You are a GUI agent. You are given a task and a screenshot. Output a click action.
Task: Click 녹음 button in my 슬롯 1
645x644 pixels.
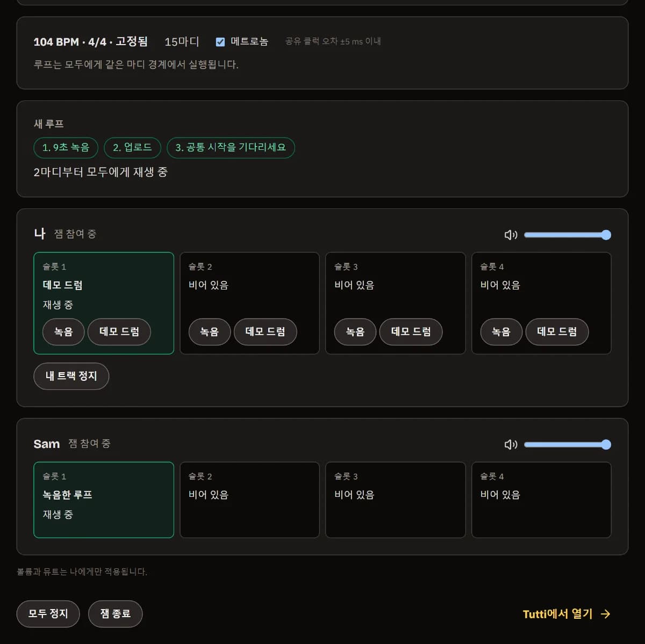tap(63, 331)
